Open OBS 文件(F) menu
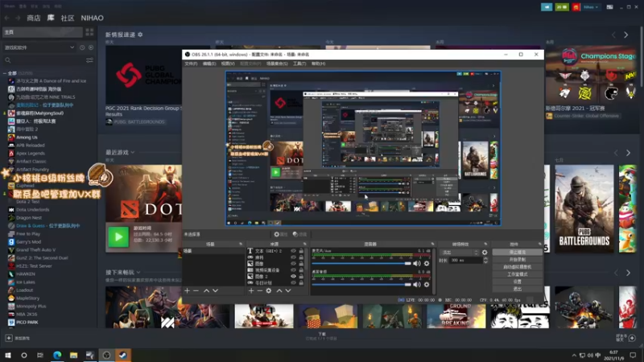This screenshot has width=644, height=362. [191, 64]
